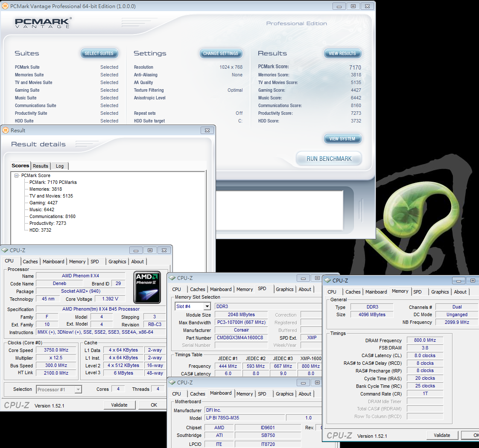Click the SELECT SUITES button
479x448 pixels.
click(99, 53)
